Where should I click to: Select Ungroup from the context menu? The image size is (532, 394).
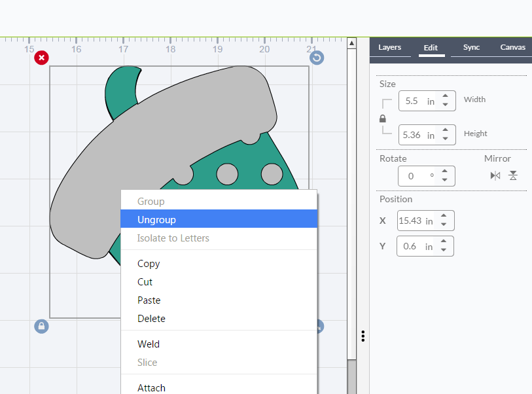pos(156,220)
